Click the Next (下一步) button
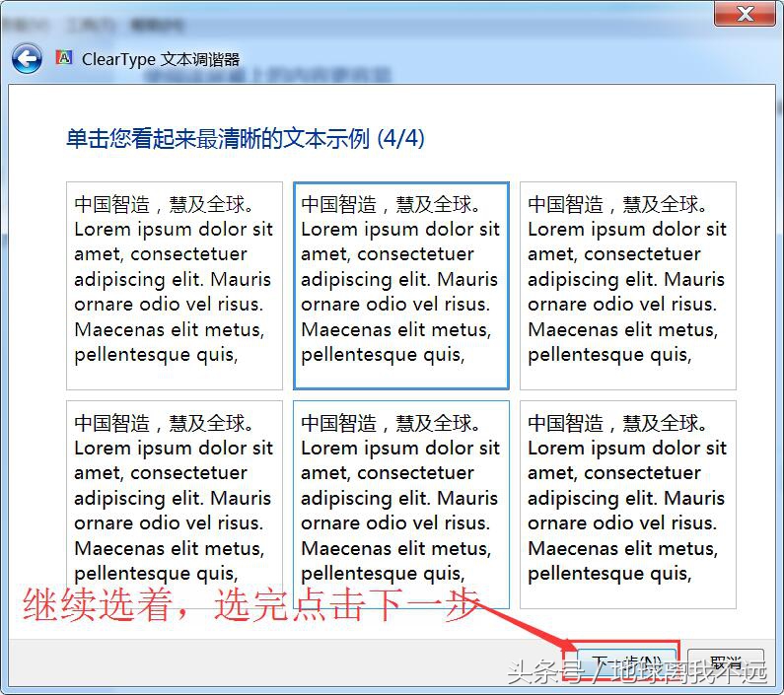Screen dimensions: 784x695 tap(627, 664)
